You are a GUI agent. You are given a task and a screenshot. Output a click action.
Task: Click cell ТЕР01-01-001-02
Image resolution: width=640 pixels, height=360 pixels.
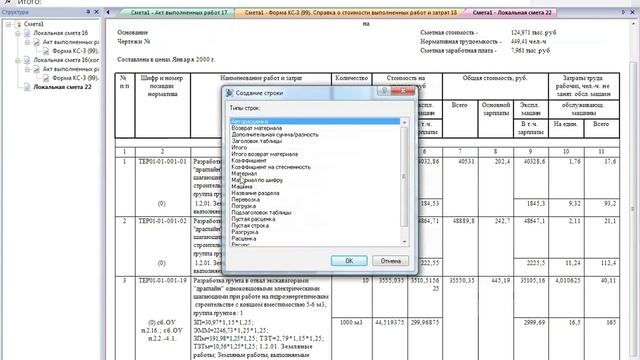click(162, 221)
